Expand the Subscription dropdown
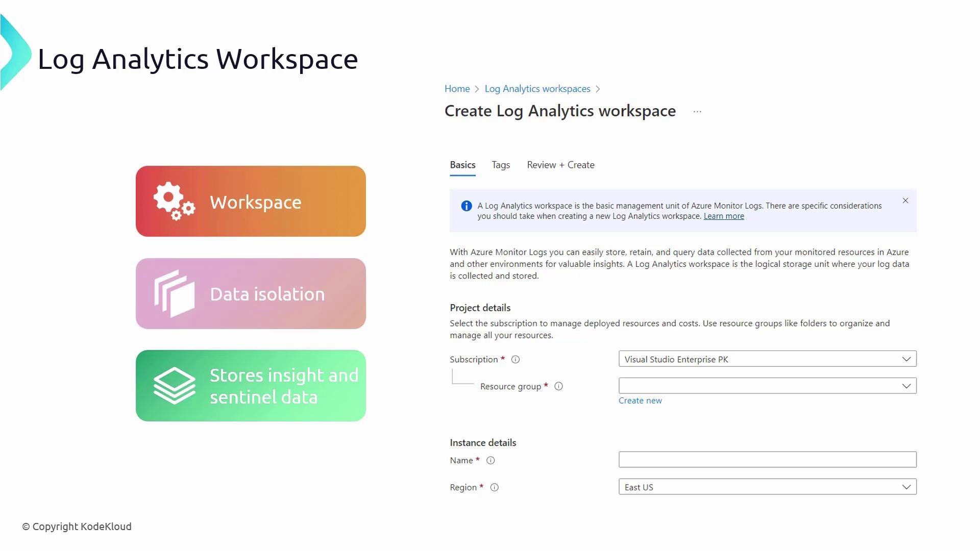980x551 pixels. [x=906, y=359]
